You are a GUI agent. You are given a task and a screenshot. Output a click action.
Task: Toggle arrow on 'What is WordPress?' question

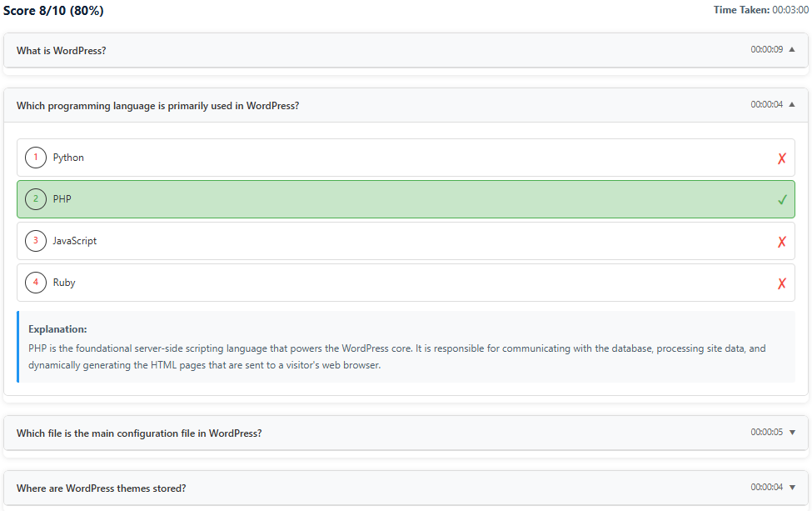(x=792, y=50)
